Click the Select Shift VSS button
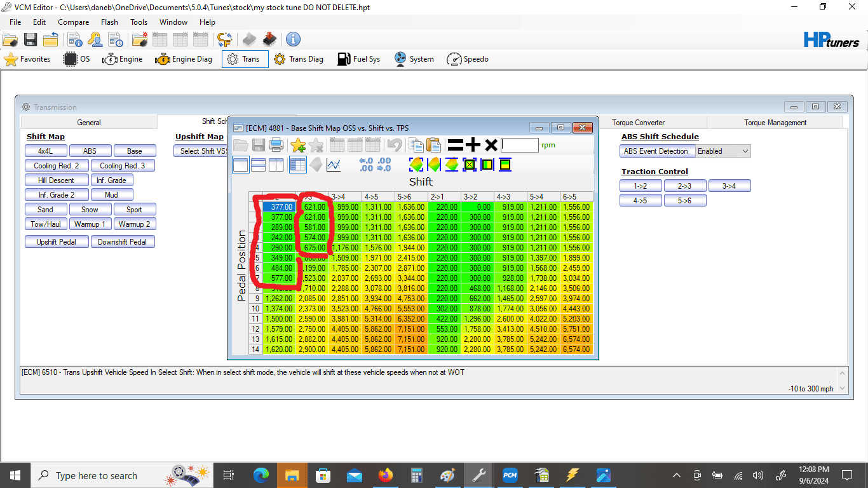 (x=202, y=151)
